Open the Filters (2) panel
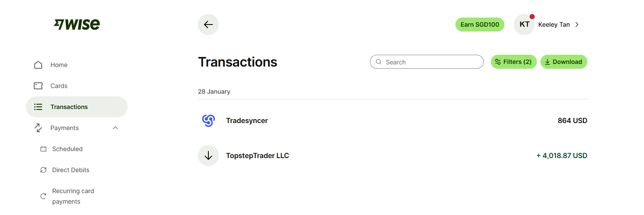The image size is (644, 215). point(513,62)
